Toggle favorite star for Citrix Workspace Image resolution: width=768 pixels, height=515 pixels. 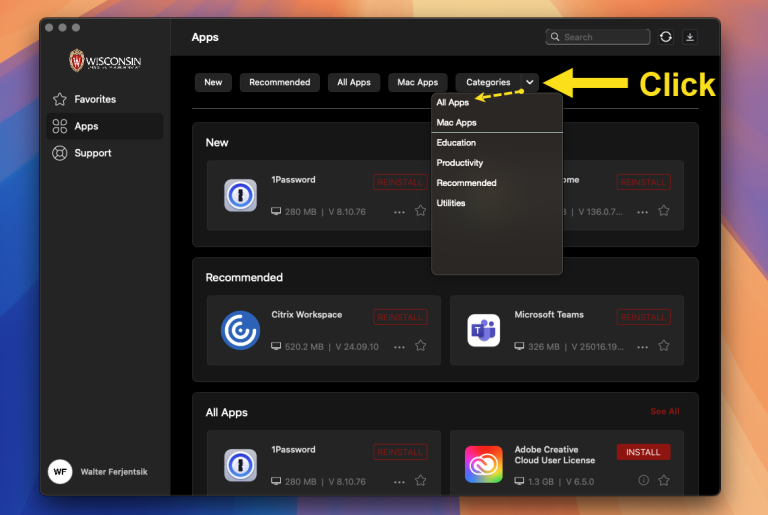[421, 346]
